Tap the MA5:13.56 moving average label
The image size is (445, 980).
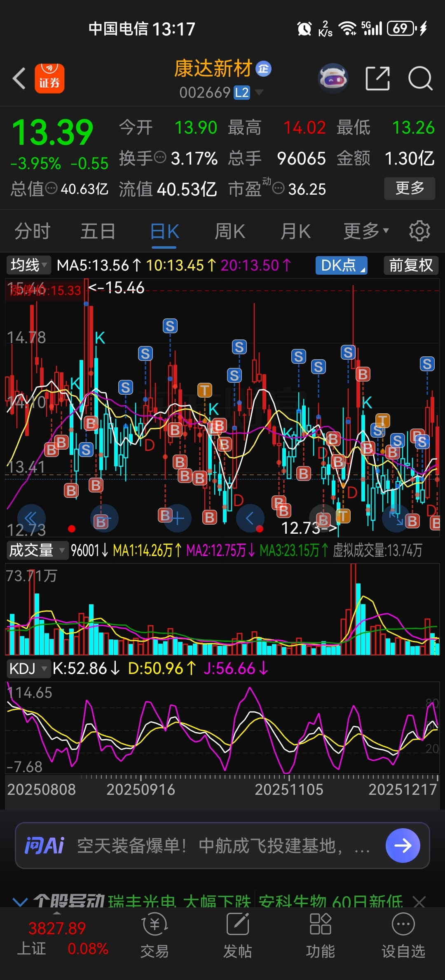pos(99,265)
